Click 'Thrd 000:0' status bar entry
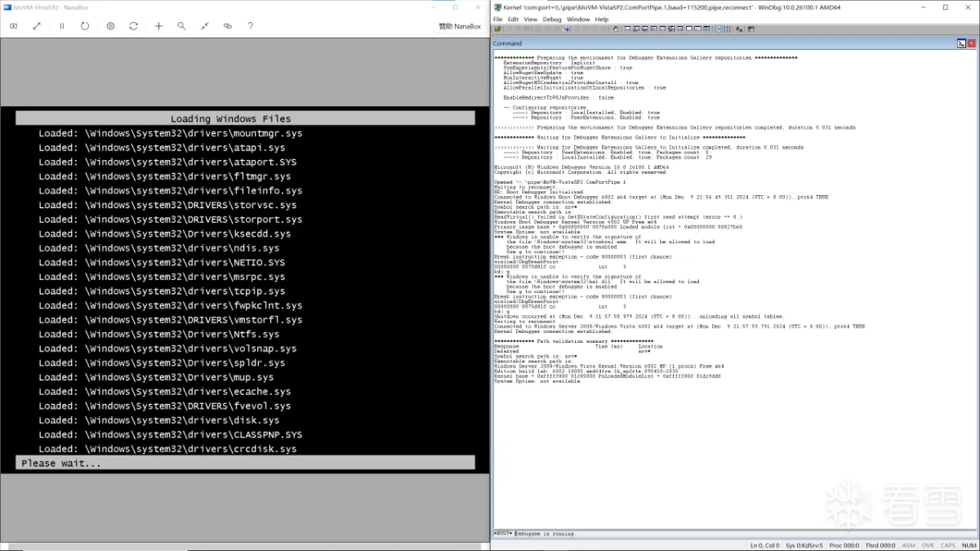 pyautogui.click(x=880, y=545)
